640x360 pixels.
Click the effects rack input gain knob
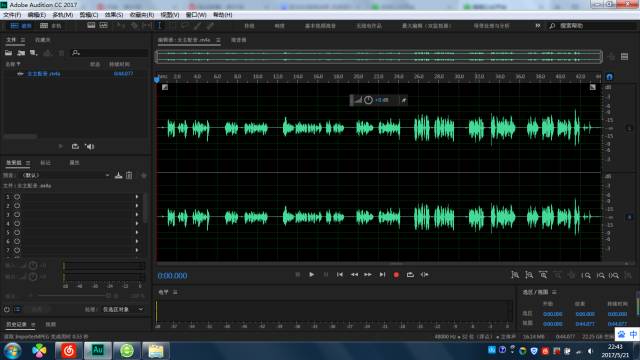[33, 266]
